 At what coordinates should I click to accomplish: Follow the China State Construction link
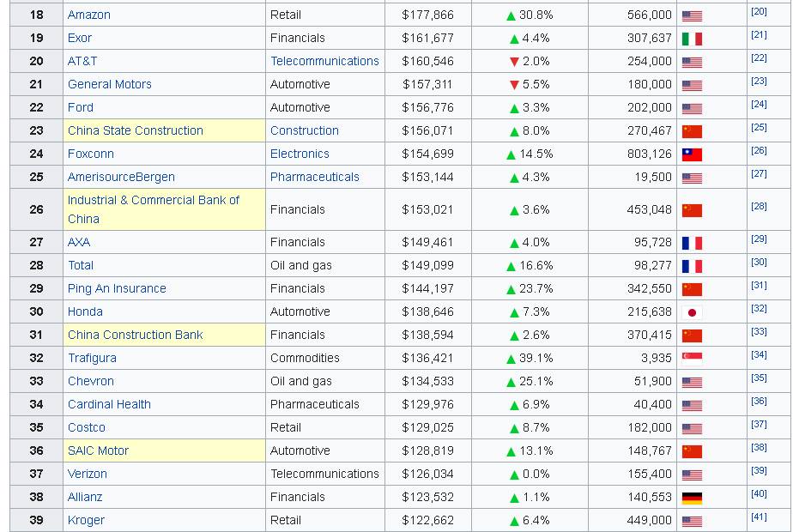click(136, 131)
